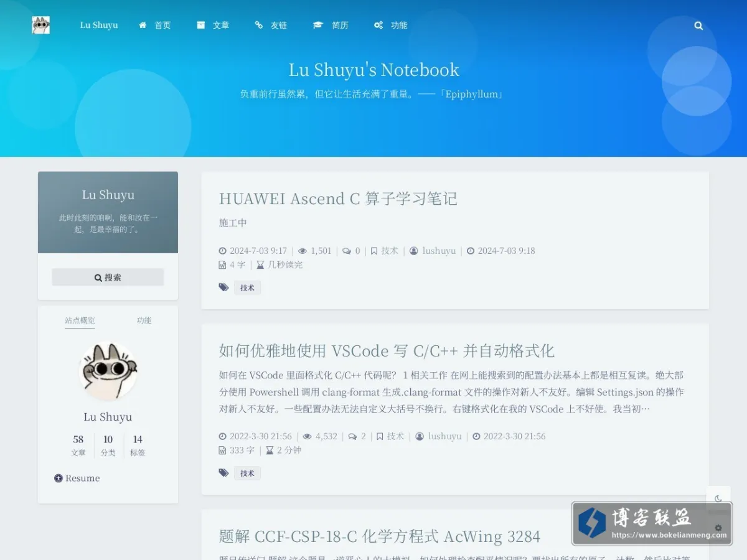Open the 简历 resume menu item
This screenshot has width=747, height=560.
[331, 26]
